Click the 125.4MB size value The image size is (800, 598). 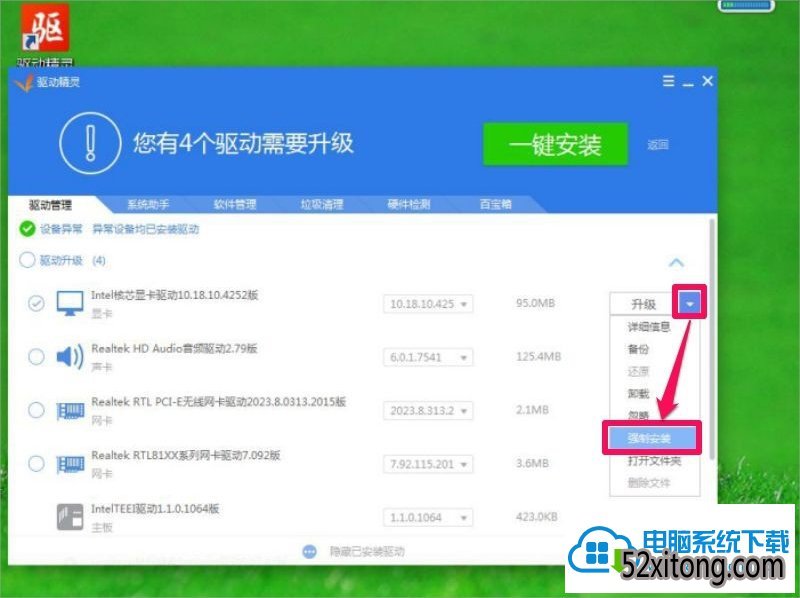[538, 356]
